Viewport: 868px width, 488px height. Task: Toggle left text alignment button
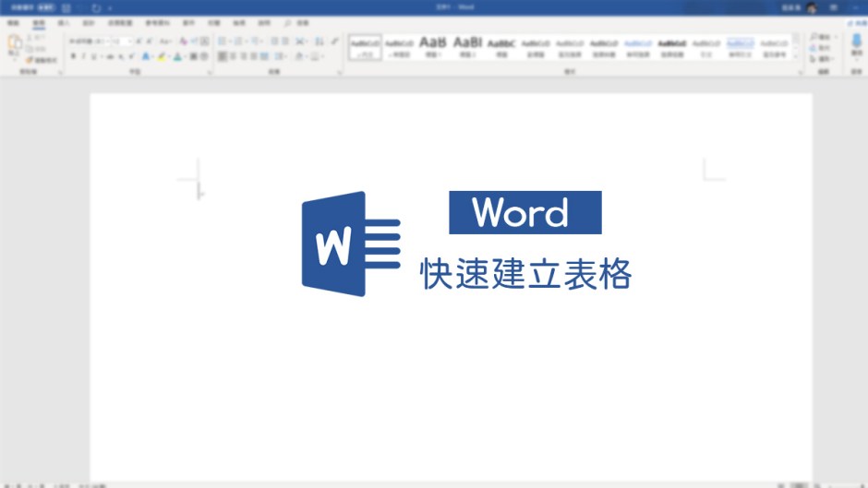[223, 57]
